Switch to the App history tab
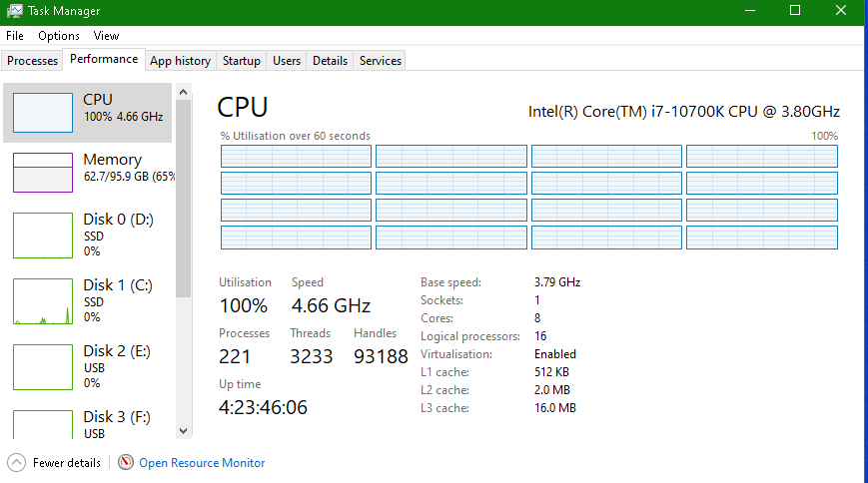Image resolution: width=868 pixels, height=483 pixels. click(180, 61)
